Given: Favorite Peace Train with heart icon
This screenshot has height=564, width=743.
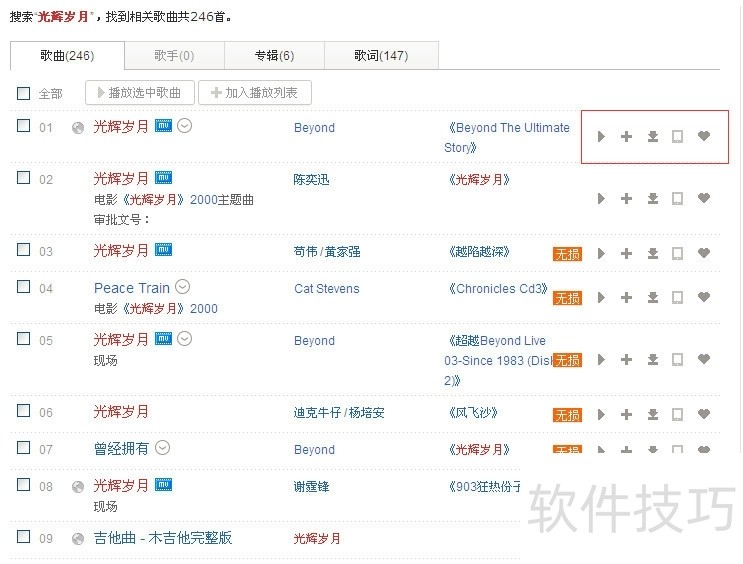Looking at the screenshot, I should [x=704, y=297].
